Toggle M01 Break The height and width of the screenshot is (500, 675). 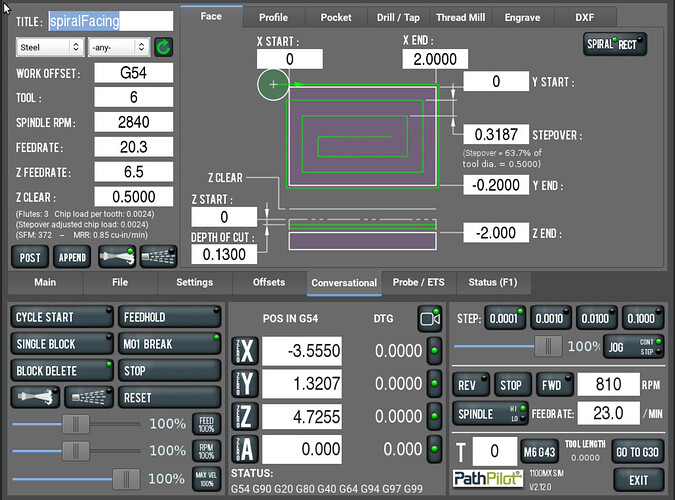[x=170, y=344]
